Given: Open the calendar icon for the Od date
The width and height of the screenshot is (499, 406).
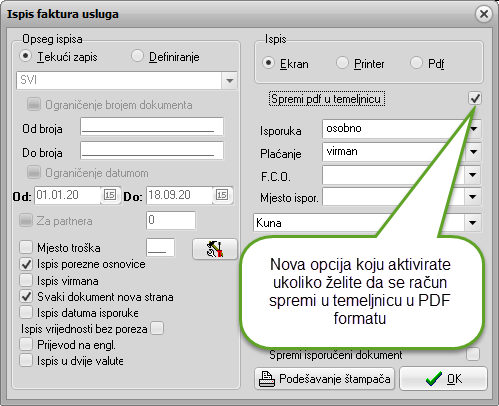Looking at the screenshot, I should pyautogui.click(x=110, y=195).
